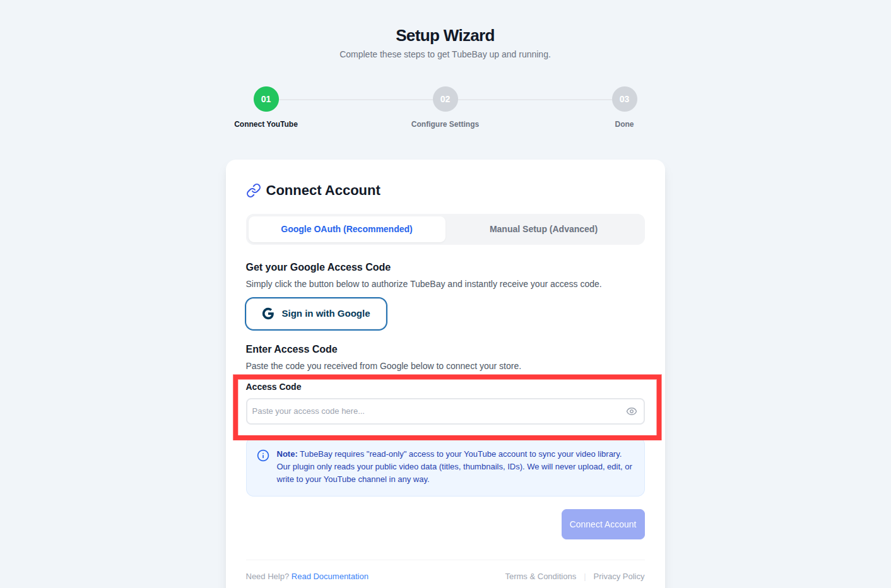The width and height of the screenshot is (891, 588).
Task: Click the step 01 green circle
Action: click(266, 99)
